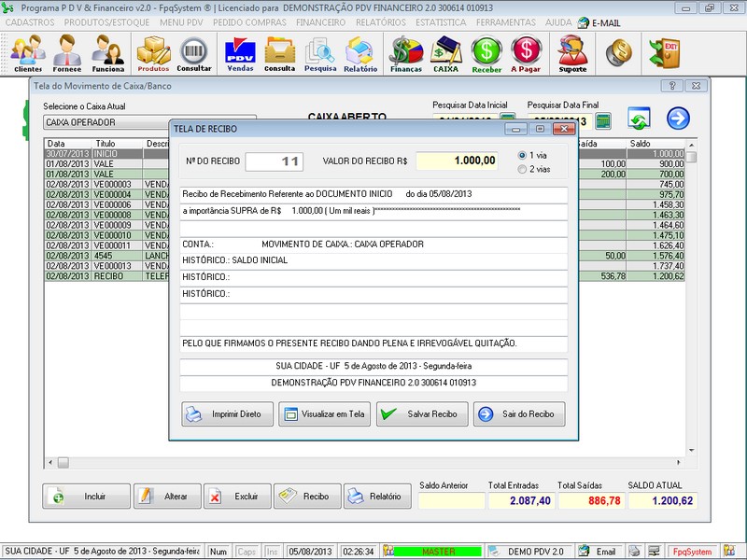Open the RELATÓRIOS menu
Viewport: 747px width, 560px height.
pos(382,21)
